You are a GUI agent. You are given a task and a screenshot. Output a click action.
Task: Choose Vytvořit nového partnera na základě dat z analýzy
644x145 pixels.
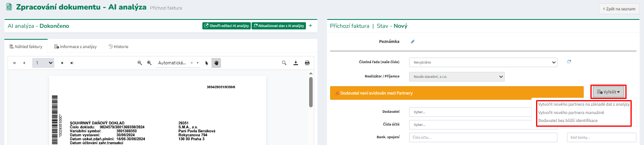point(584,104)
